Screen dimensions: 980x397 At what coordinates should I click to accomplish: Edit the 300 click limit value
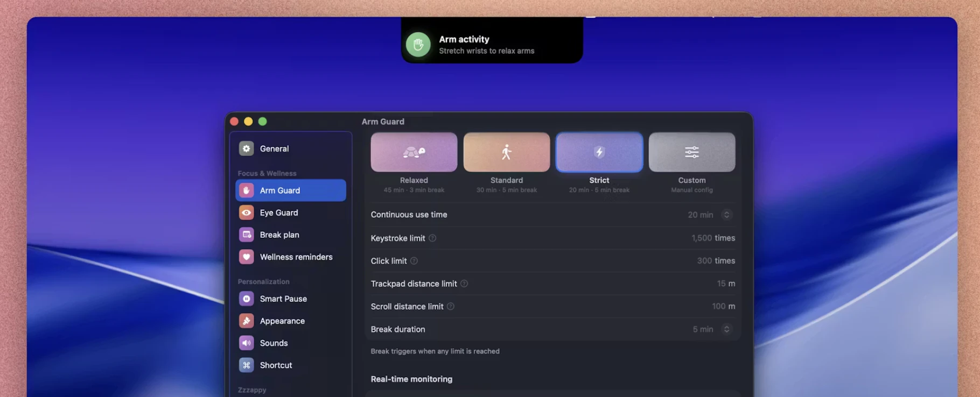click(x=704, y=261)
